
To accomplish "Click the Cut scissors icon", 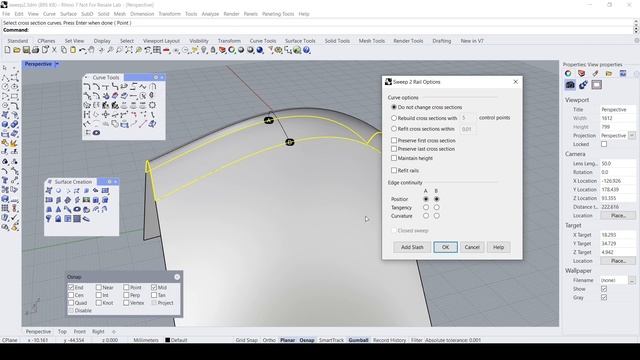I will click(x=54, y=50).
